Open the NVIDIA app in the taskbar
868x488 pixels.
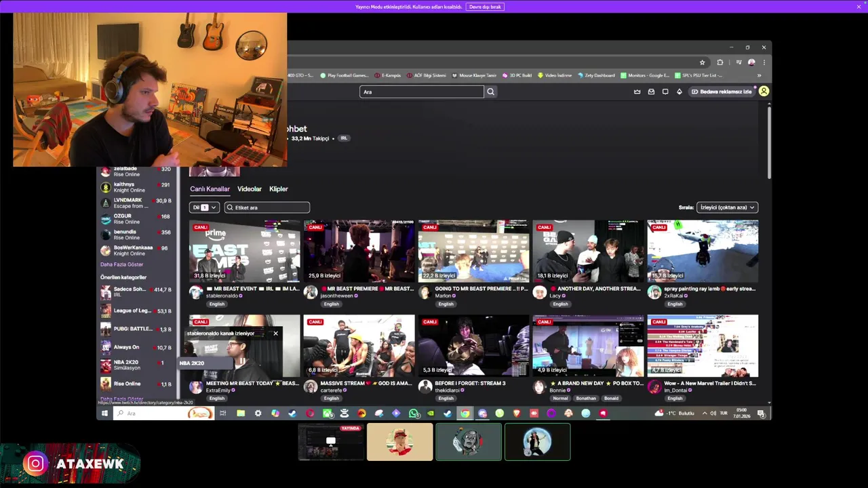click(430, 413)
